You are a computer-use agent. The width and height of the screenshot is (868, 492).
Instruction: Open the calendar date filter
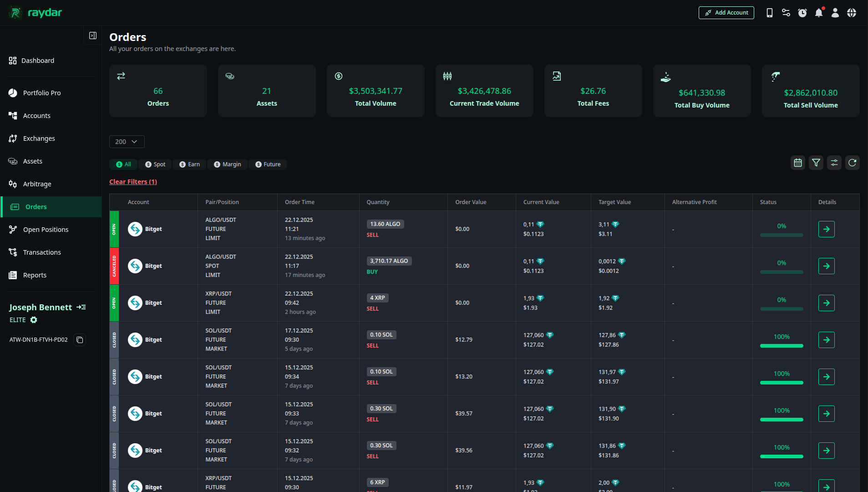tap(797, 163)
